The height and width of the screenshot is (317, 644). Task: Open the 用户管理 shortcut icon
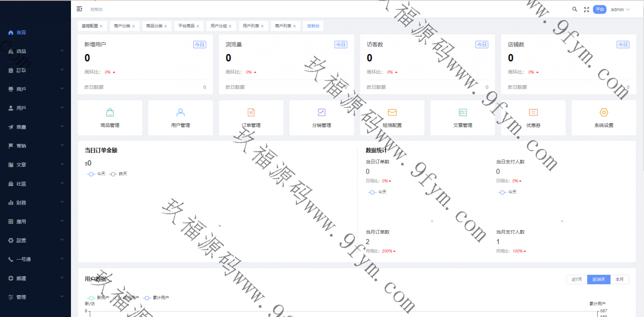(x=181, y=112)
